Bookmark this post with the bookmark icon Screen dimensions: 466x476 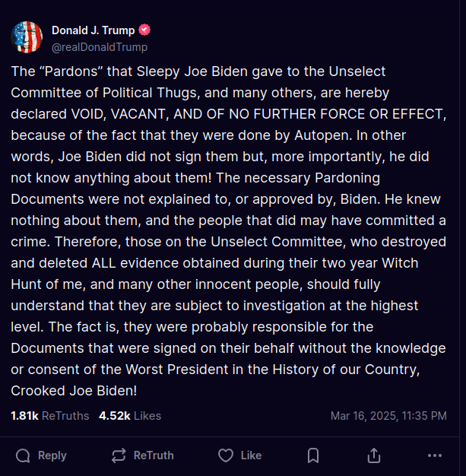pos(312,455)
